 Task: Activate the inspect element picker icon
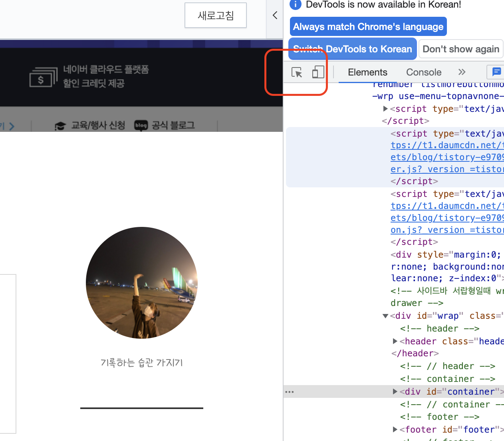[297, 72]
